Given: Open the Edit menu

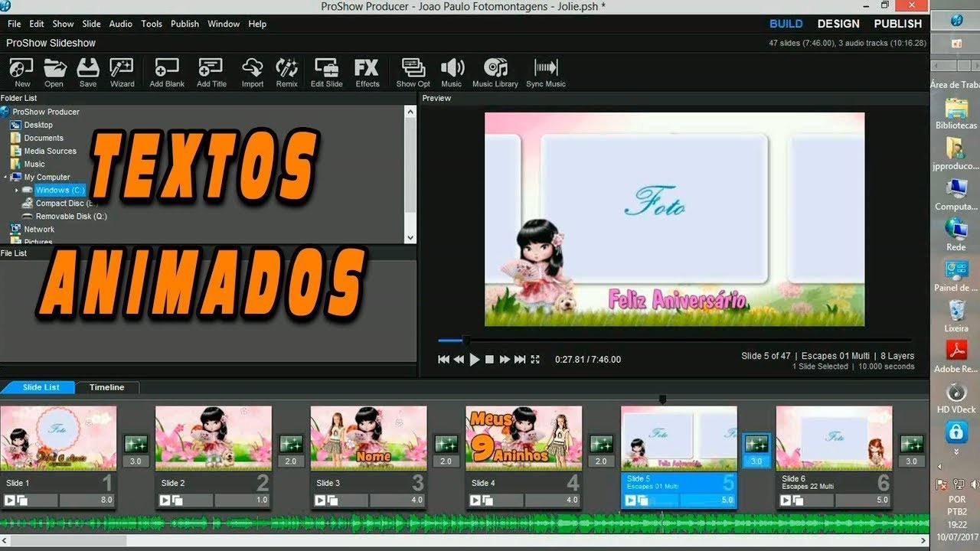Looking at the screenshot, I should 37,24.
